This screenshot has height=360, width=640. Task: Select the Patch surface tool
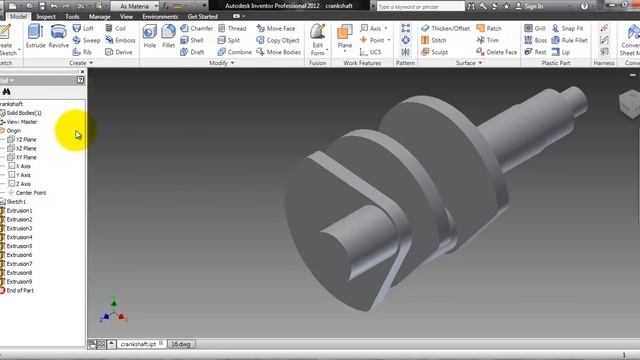(489, 28)
